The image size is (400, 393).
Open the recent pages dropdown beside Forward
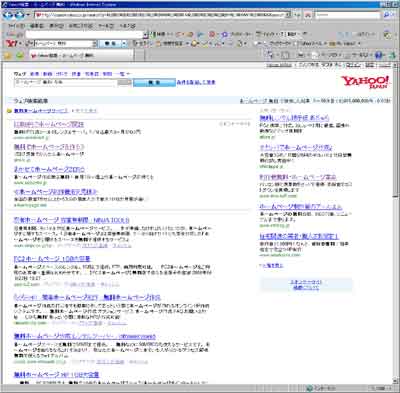[x=28, y=15]
